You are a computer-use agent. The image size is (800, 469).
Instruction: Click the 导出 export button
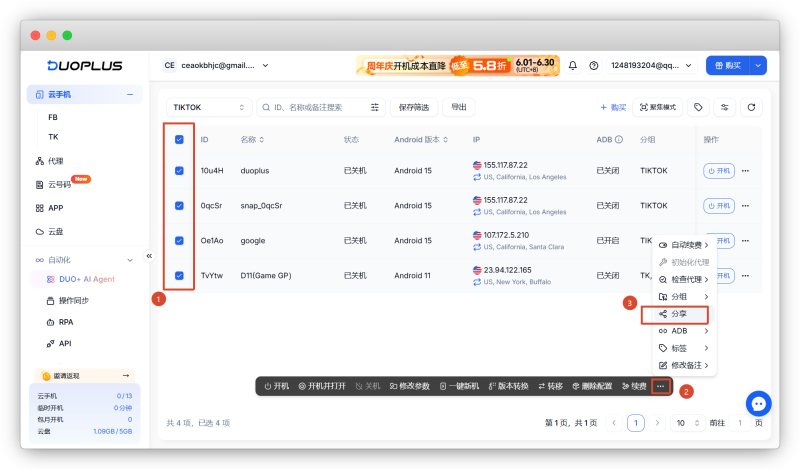(x=459, y=107)
